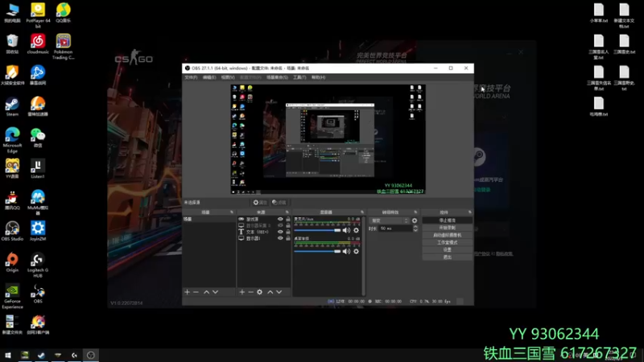The height and width of the screenshot is (362, 644).
Task: Open the PotPlayer 64 bit desktop icon
Action: tap(38, 14)
